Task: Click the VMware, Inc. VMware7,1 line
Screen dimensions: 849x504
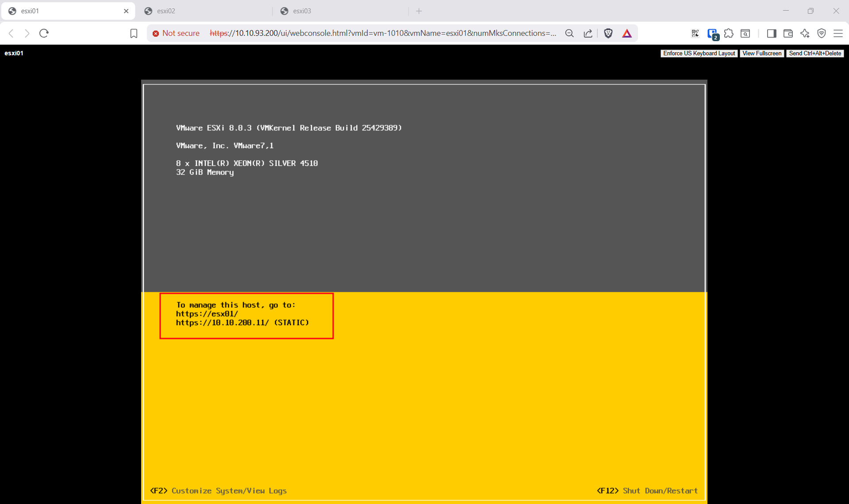Action: point(225,146)
